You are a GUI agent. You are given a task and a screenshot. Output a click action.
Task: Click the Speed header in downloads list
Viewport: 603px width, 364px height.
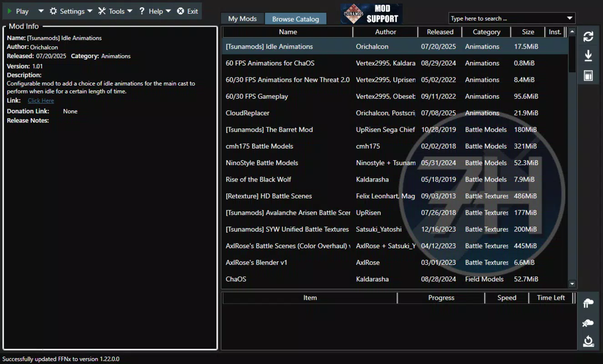point(507,298)
